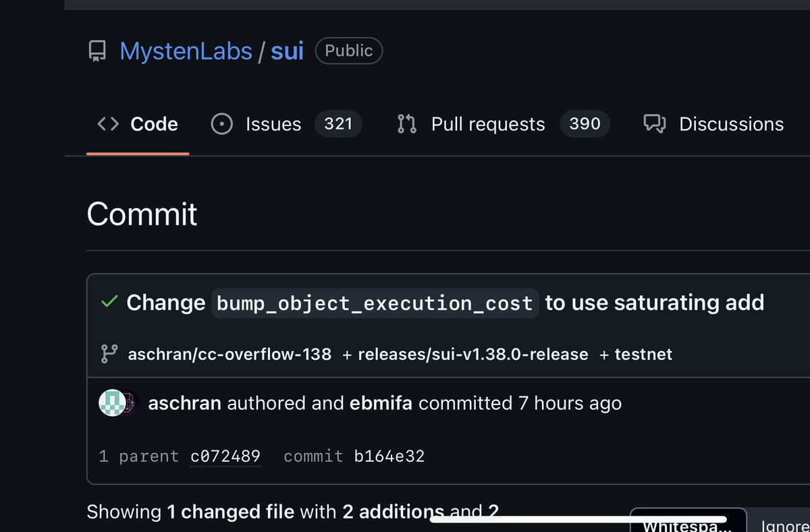Click the commit title text
810x532 pixels.
446,302
